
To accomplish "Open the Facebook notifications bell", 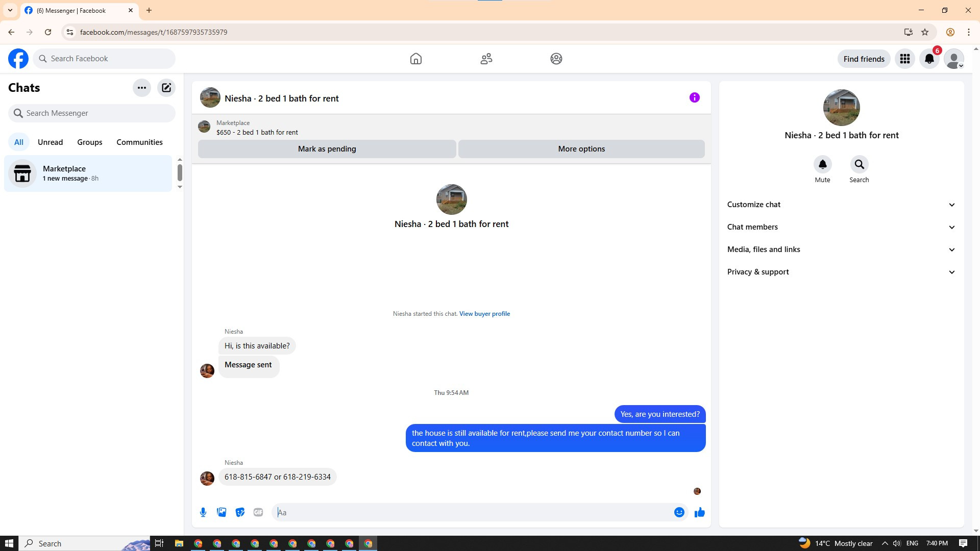I will click(x=929, y=59).
